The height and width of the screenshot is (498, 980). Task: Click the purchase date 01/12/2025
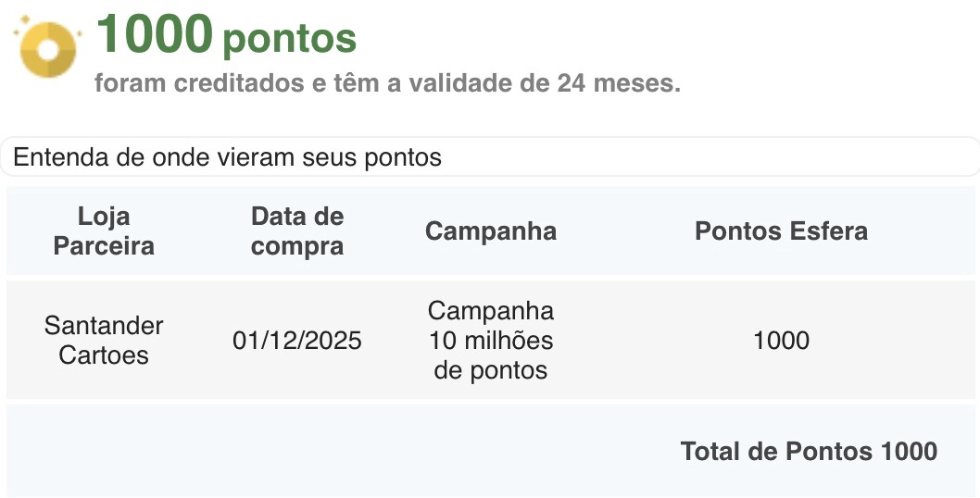tap(297, 341)
